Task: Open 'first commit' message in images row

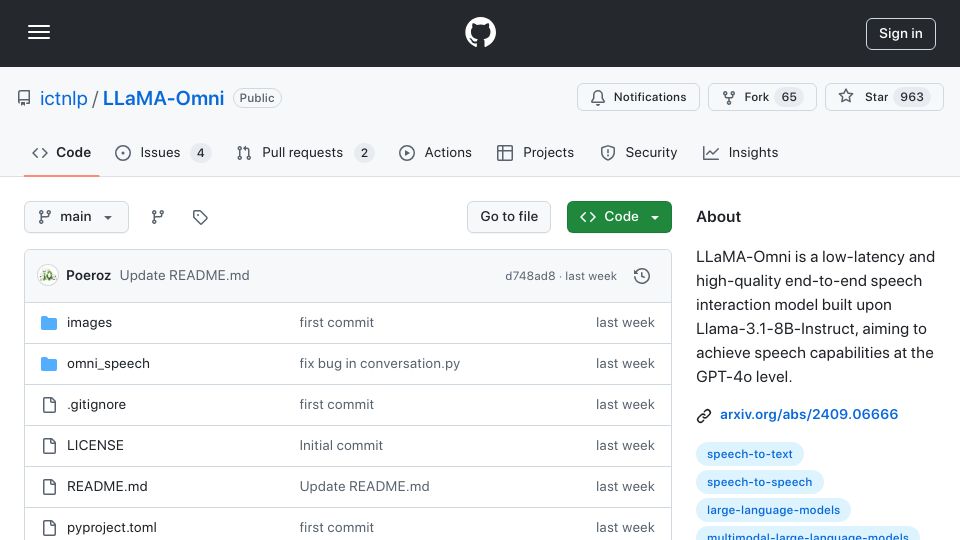Action: [x=337, y=323]
